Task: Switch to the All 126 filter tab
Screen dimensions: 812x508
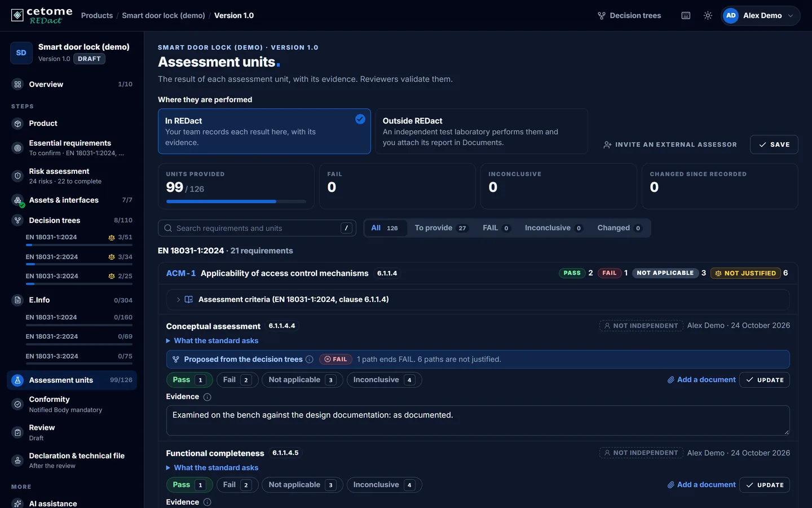Action: click(x=385, y=228)
